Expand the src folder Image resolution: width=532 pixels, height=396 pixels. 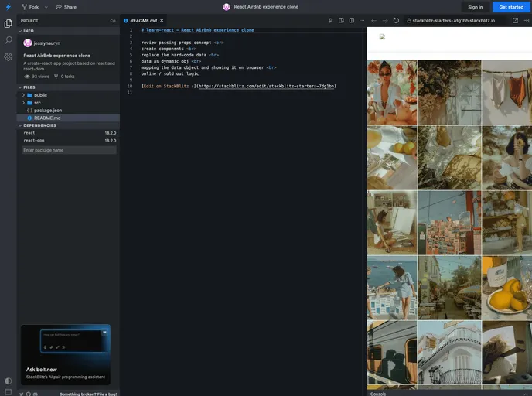[x=37, y=103]
